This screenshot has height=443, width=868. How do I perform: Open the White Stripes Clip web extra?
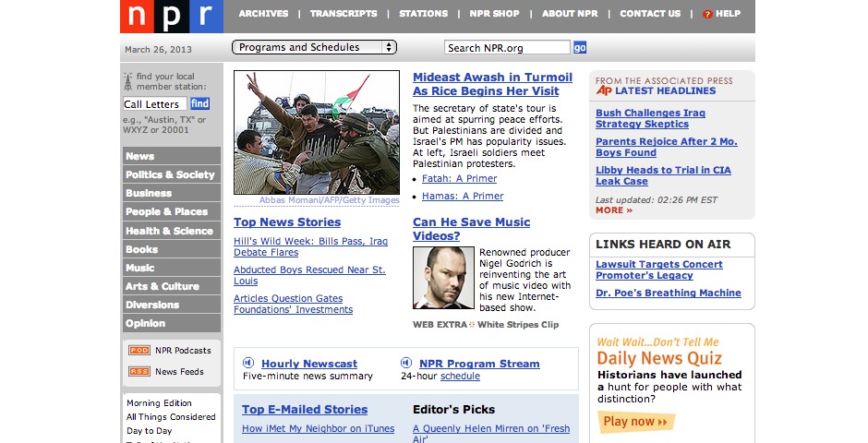(x=518, y=325)
